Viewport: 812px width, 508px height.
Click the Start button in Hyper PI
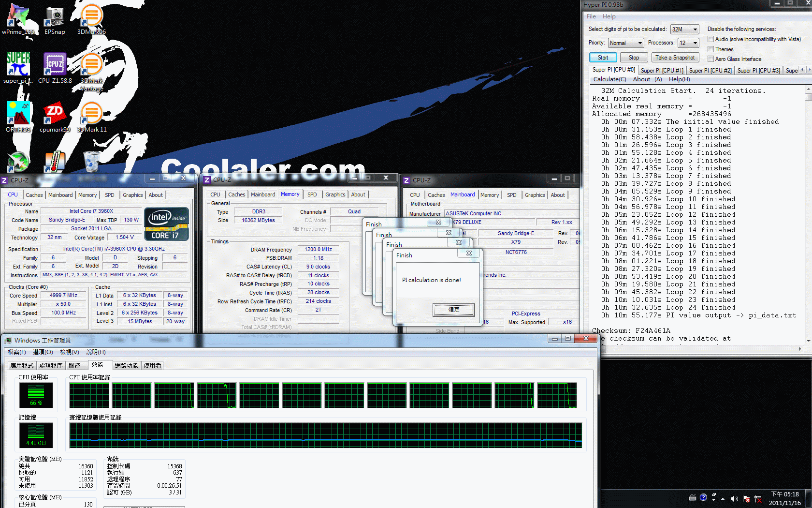point(603,58)
